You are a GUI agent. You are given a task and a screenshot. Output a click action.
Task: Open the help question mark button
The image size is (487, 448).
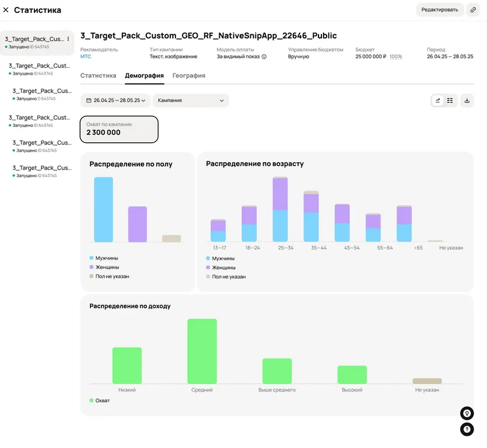(x=467, y=429)
